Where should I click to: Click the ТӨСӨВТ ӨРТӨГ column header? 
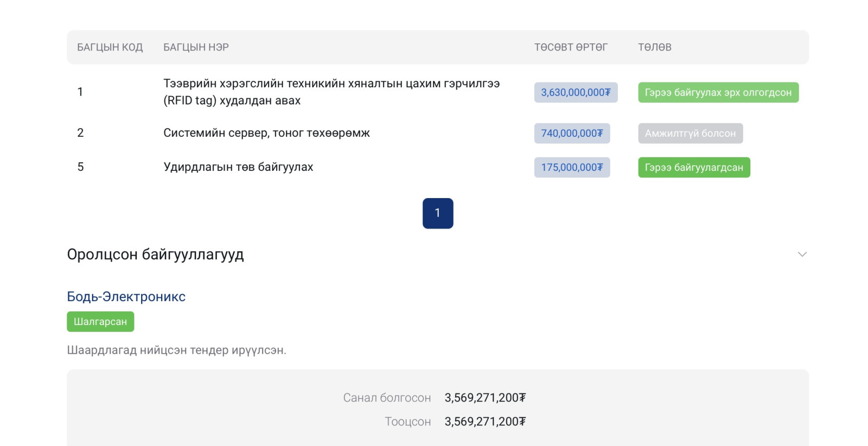[x=571, y=48]
